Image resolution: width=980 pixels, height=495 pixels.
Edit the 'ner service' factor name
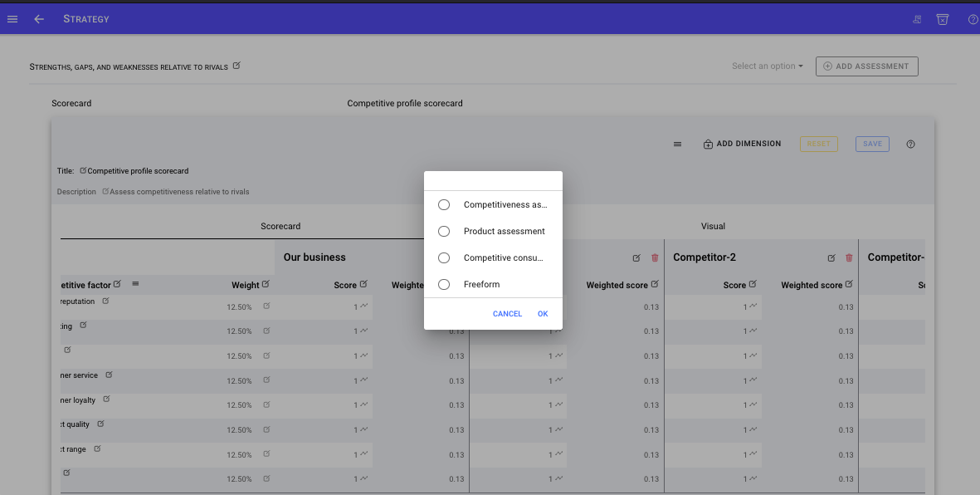point(109,375)
